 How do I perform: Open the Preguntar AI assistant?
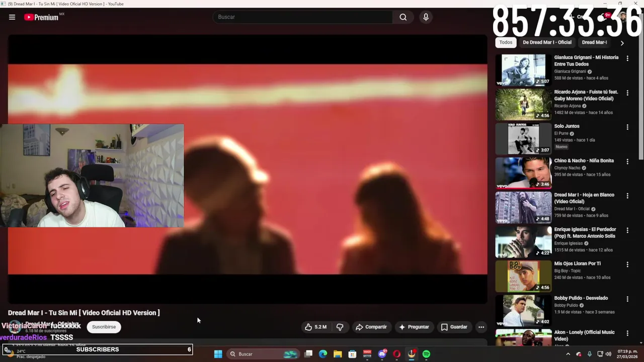click(x=414, y=327)
